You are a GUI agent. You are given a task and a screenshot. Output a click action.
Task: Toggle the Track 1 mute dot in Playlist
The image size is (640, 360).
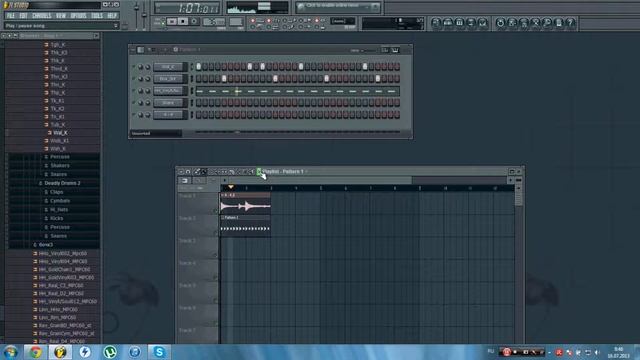tap(215, 211)
